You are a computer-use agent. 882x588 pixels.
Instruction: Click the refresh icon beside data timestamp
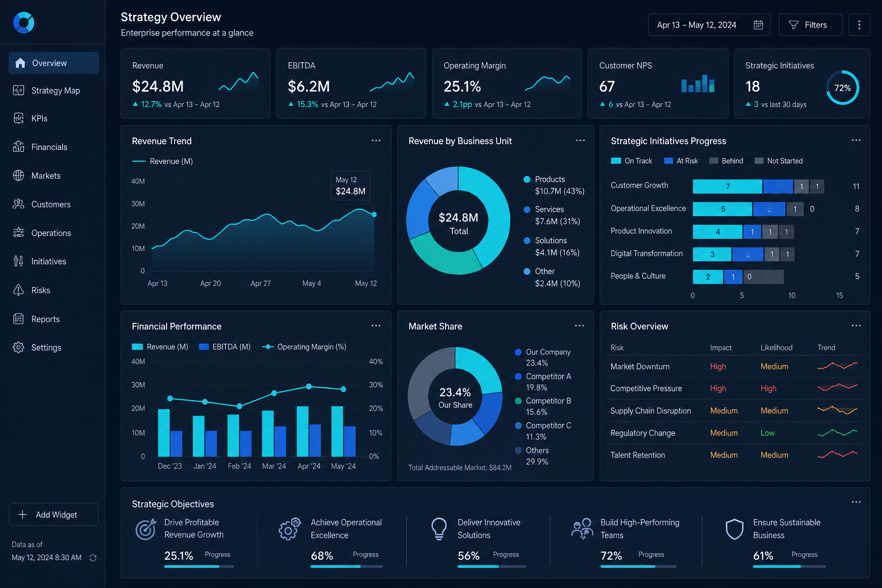pos(93,558)
